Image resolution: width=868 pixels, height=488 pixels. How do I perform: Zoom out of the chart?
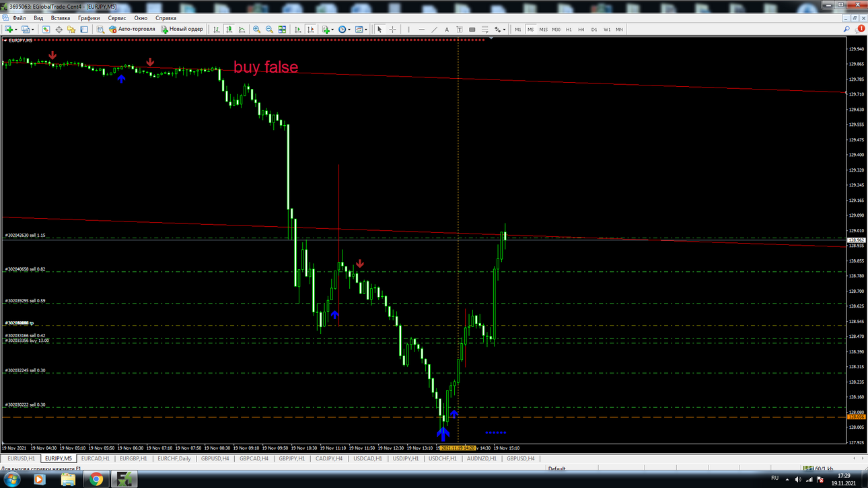pyautogui.click(x=269, y=30)
